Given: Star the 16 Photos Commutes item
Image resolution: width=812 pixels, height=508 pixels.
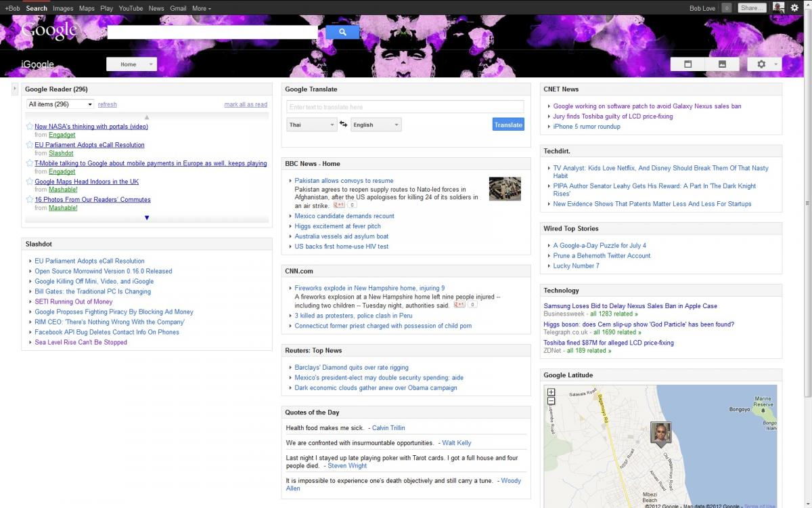Looking at the screenshot, I should 29,199.
